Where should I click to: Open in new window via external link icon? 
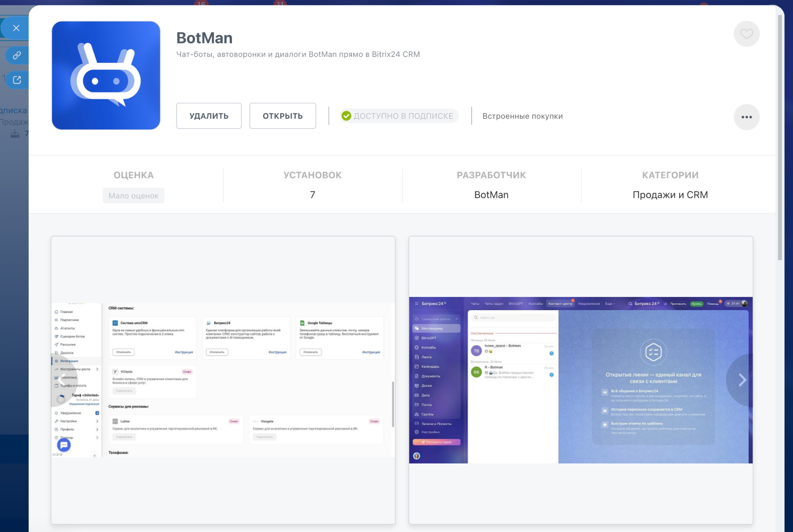[x=17, y=80]
